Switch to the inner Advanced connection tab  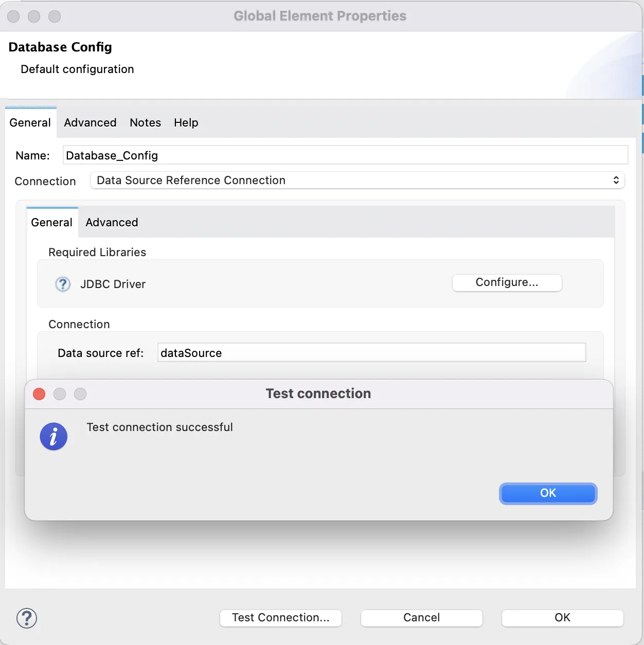pyautogui.click(x=112, y=222)
